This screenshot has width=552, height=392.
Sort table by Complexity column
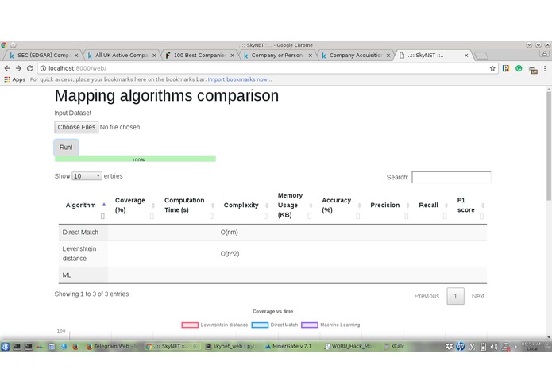pyautogui.click(x=244, y=205)
